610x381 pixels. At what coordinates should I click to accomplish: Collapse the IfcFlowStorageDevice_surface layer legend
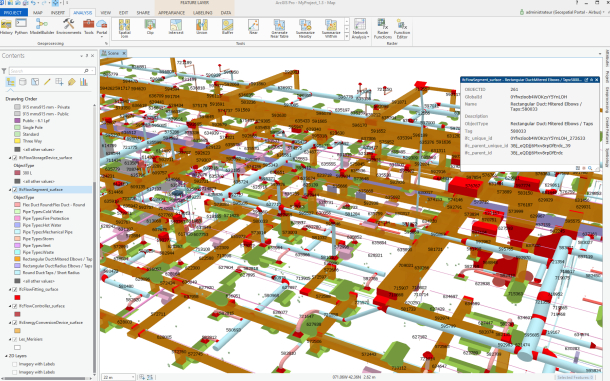[x=10, y=158]
